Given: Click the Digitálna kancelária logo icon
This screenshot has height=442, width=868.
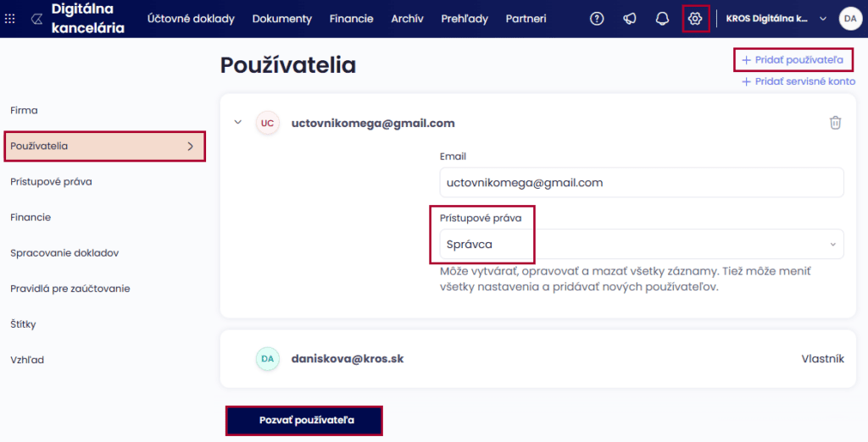Looking at the screenshot, I should (36, 19).
